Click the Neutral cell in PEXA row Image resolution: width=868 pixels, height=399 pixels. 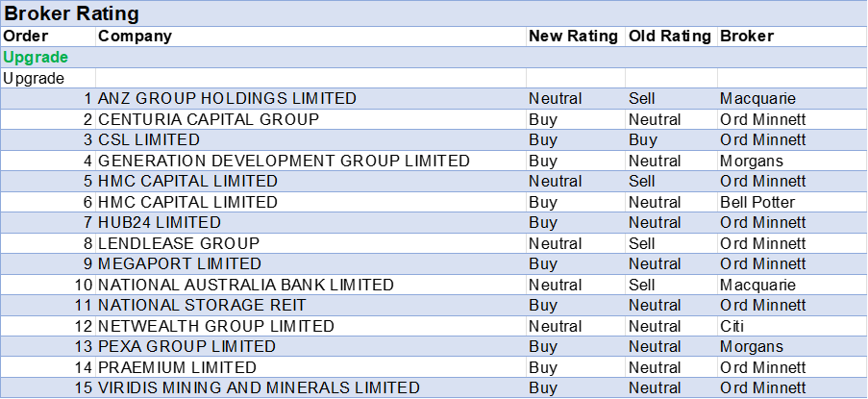pyautogui.click(x=655, y=346)
